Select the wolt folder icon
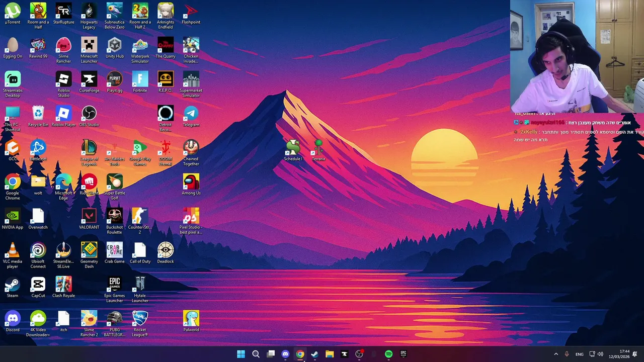 (x=38, y=185)
